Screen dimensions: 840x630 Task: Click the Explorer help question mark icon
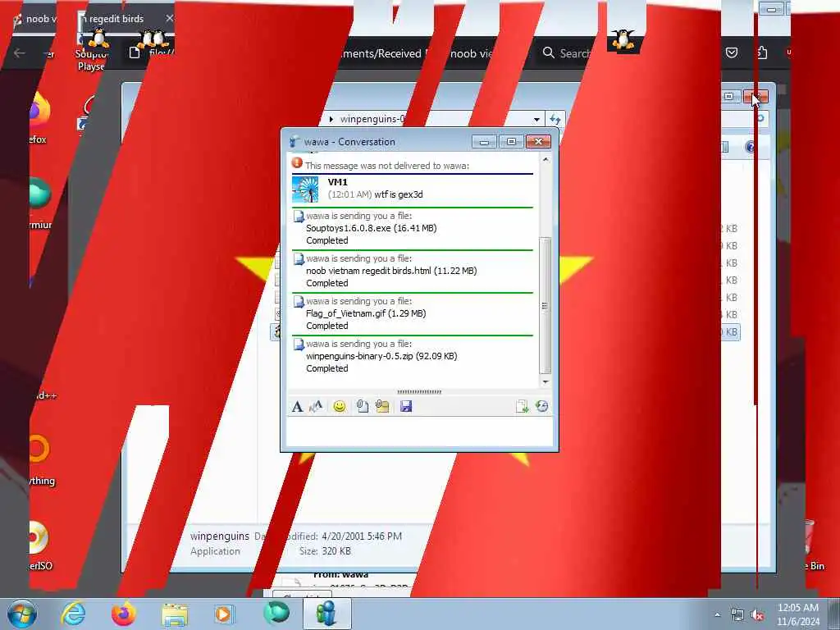[x=750, y=147]
